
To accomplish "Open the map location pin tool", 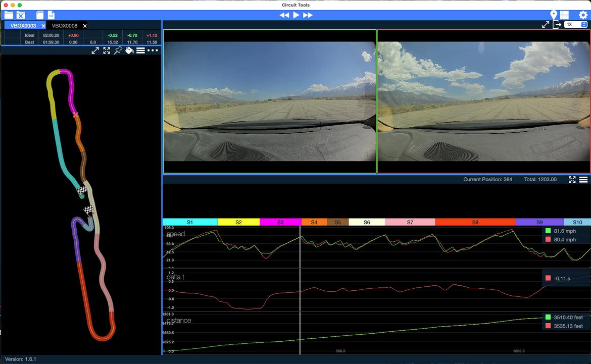I will coord(554,15).
